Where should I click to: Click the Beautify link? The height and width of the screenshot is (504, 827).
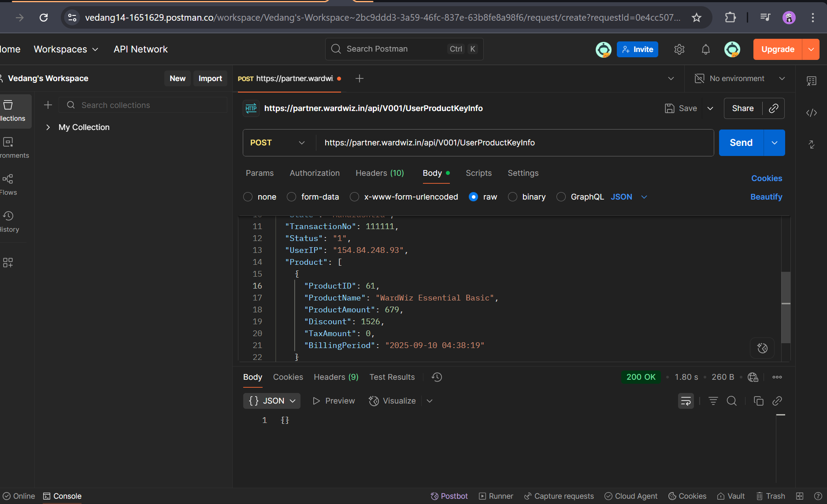coord(766,197)
